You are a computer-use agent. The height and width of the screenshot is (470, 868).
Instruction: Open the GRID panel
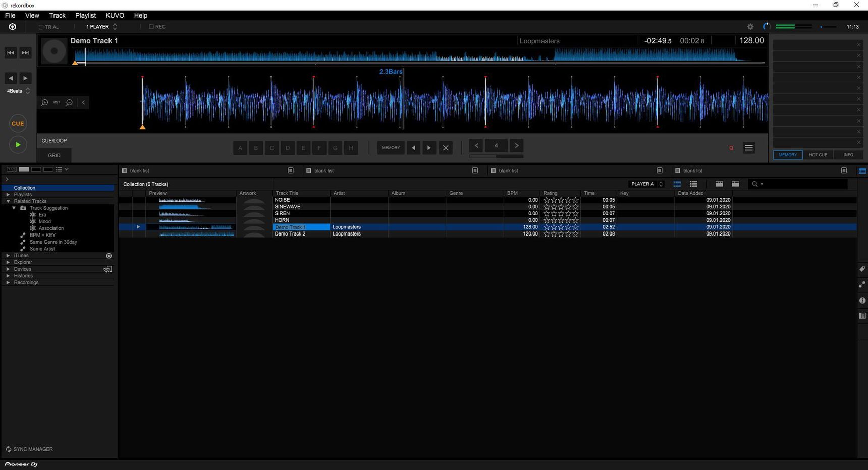(54, 155)
